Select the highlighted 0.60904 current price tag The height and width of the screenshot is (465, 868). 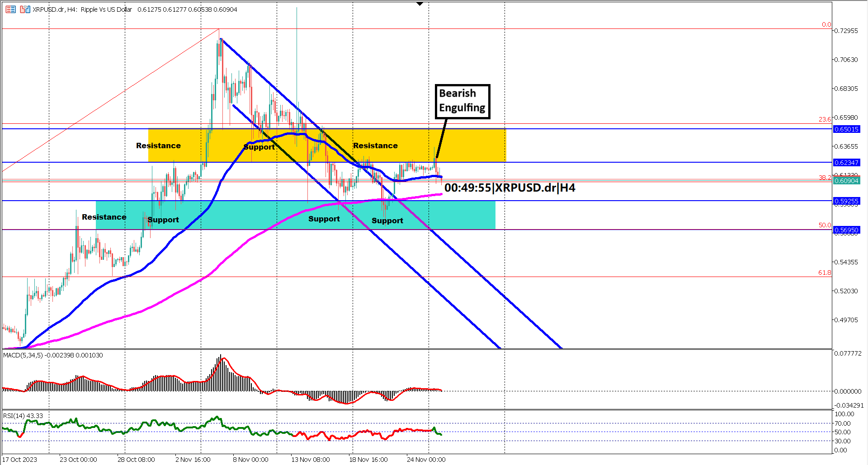848,181
